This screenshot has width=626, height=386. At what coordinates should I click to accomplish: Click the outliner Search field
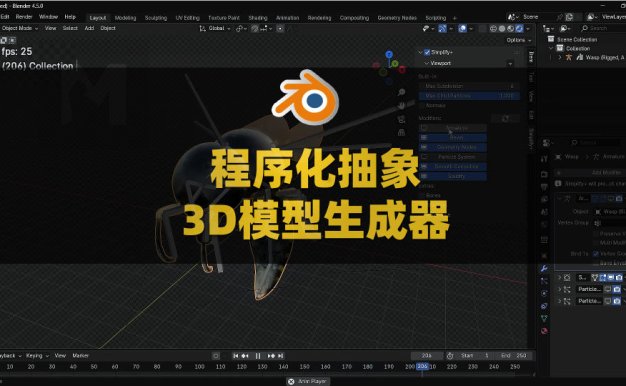pos(602,28)
